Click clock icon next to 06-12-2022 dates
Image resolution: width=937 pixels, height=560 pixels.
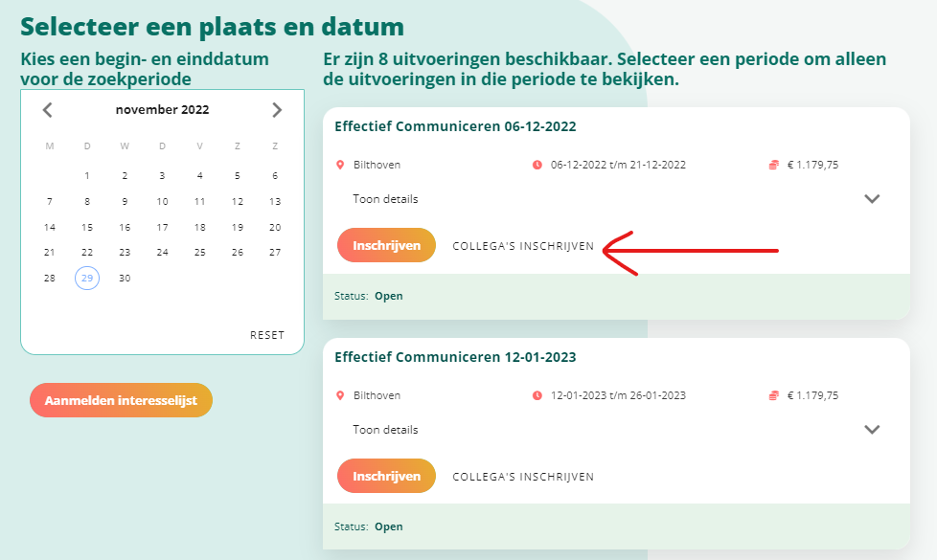click(x=537, y=165)
